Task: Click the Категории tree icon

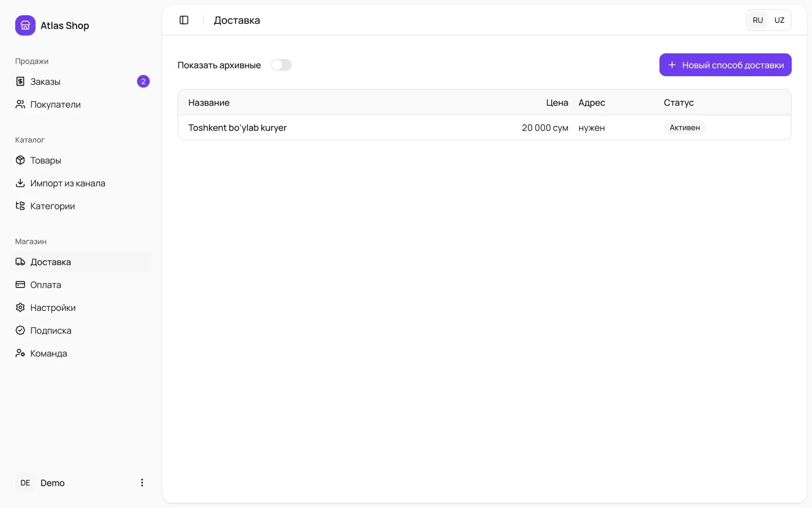Action: point(20,206)
